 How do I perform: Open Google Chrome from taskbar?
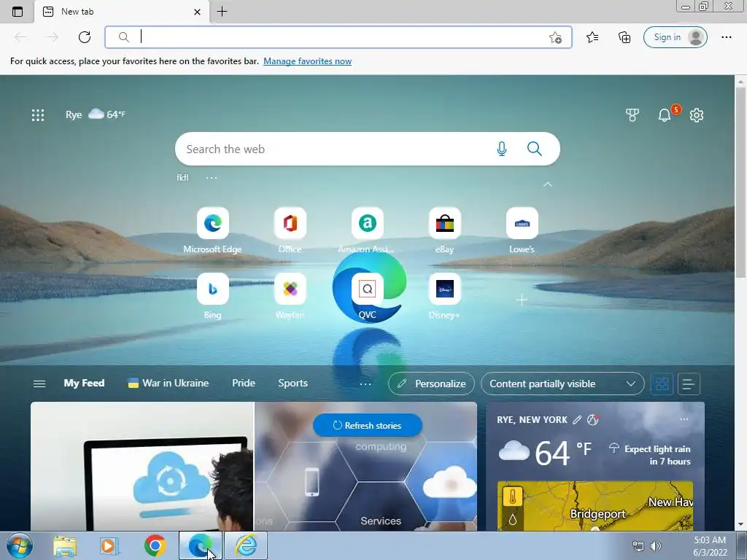[x=155, y=545]
